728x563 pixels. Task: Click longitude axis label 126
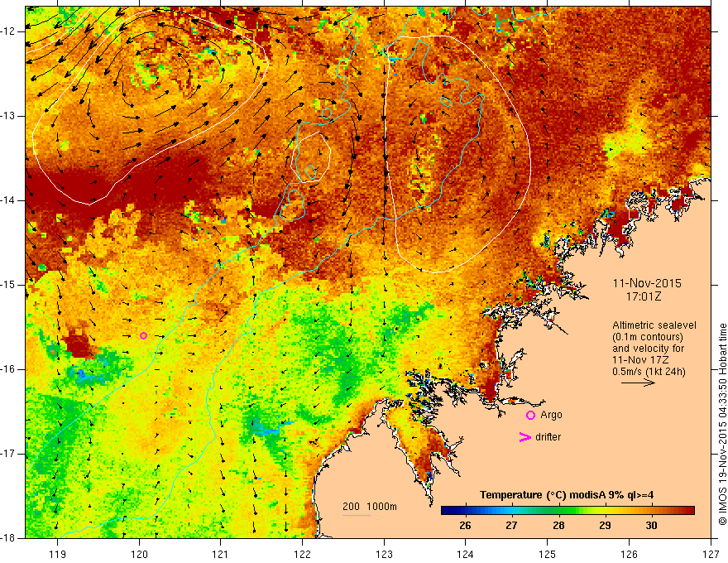click(629, 554)
